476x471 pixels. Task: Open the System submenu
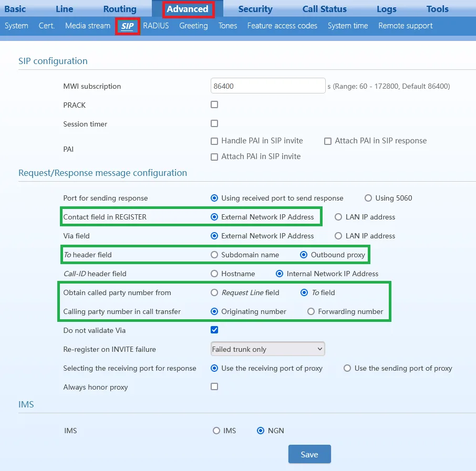(16, 26)
